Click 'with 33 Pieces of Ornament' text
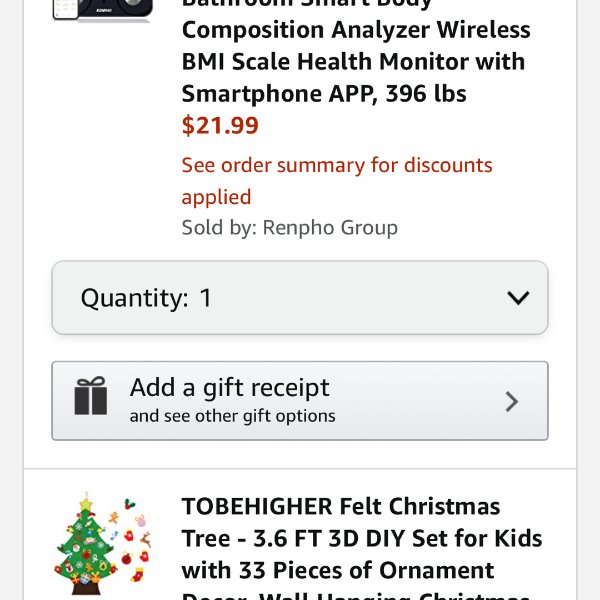This screenshot has width=600, height=600. (338, 571)
